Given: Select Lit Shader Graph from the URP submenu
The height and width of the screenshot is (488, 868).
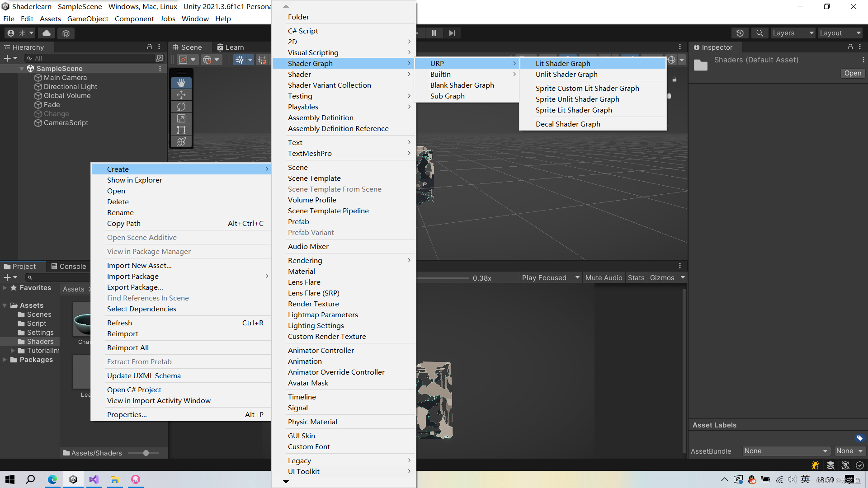Looking at the screenshot, I should click(562, 63).
